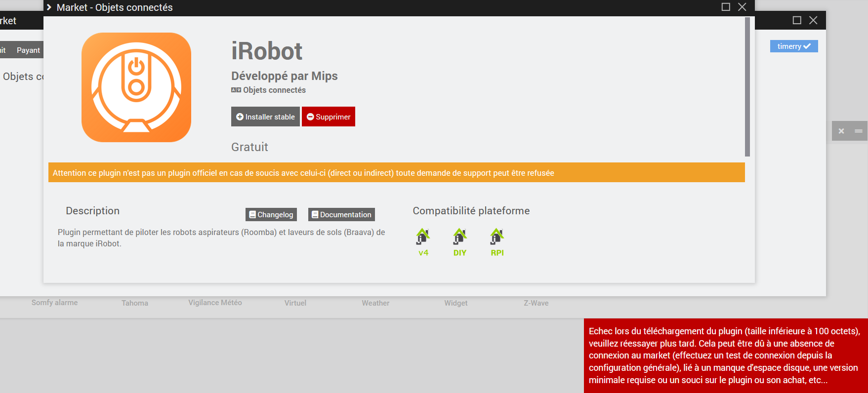Select the Payant filter in Market window
This screenshot has width=868, height=393.
tap(28, 50)
